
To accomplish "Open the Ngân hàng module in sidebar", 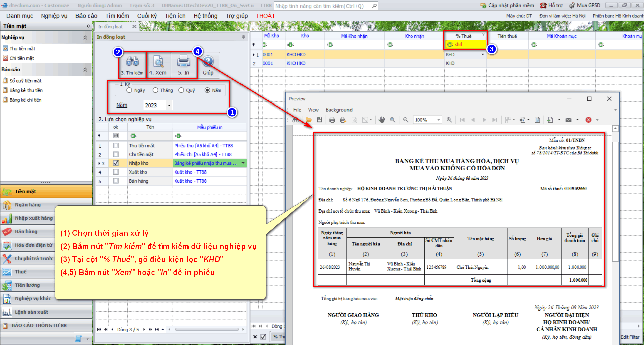I will coord(28,205).
